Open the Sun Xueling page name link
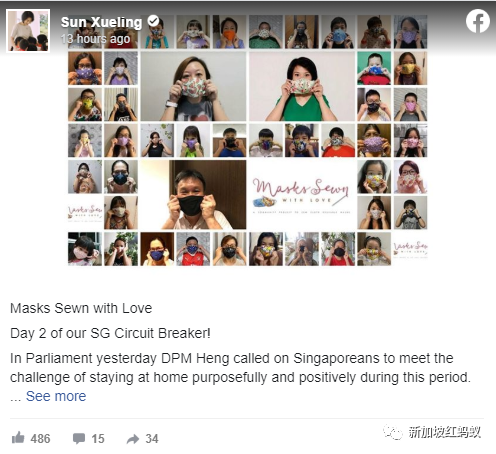 pos(101,22)
